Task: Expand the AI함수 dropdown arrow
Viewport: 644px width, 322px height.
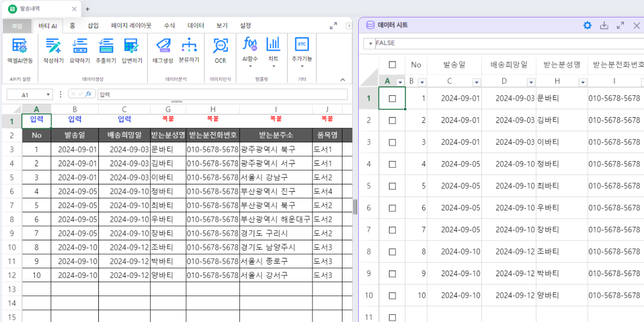Action: [250, 66]
